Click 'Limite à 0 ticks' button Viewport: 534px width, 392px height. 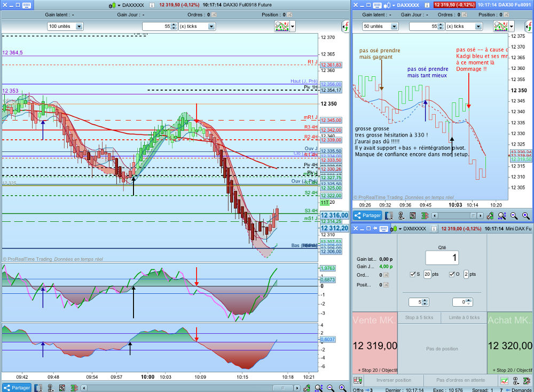coord(464,317)
